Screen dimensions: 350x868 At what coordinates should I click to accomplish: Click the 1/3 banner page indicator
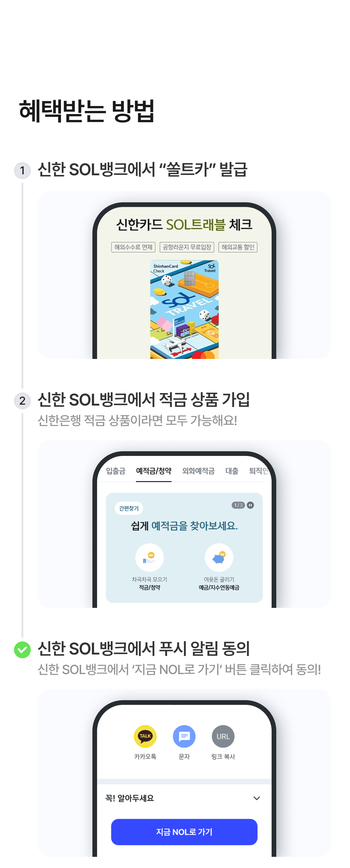(238, 505)
